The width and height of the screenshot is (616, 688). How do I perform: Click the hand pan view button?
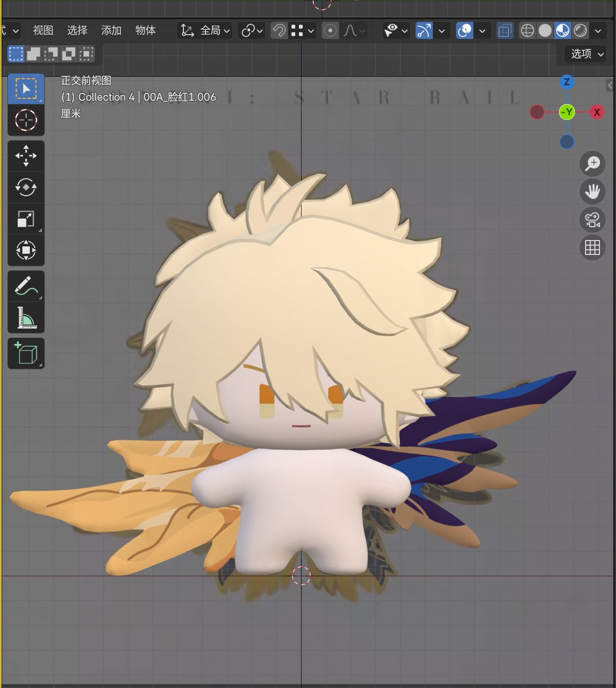coord(593,191)
